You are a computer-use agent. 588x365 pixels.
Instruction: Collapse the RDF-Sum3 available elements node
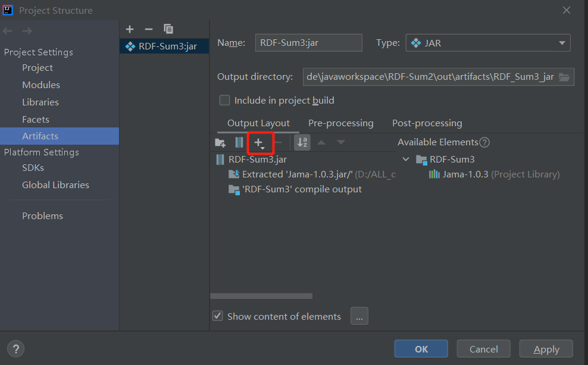[406, 159]
